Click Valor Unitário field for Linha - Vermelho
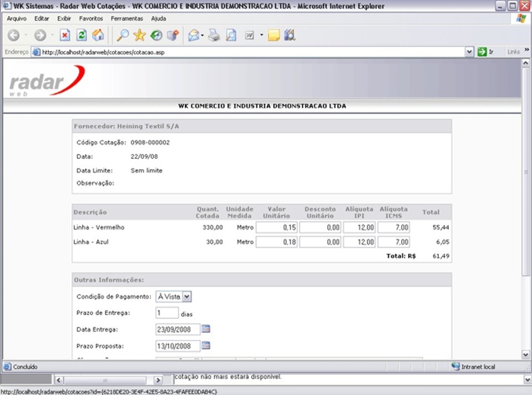Image resolution: width=532 pixels, height=395 pixels. pyautogui.click(x=277, y=227)
